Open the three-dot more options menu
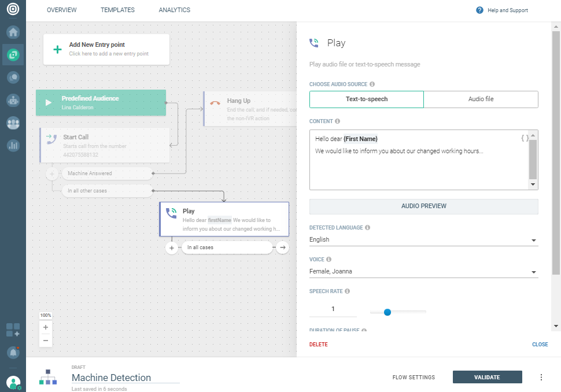Viewport: 561px width, 392px height. [541, 378]
